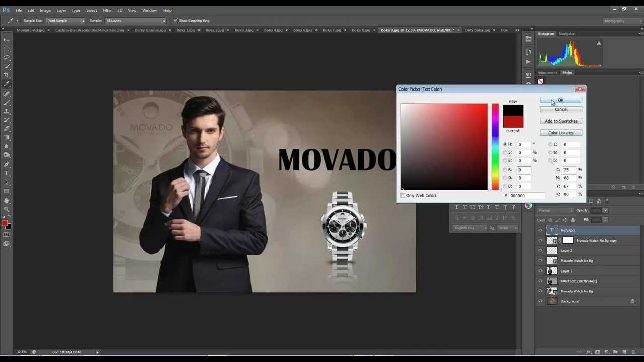This screenshot has width=644, height=362.
Task: Select the Hand tool
Action: point(7,201)
